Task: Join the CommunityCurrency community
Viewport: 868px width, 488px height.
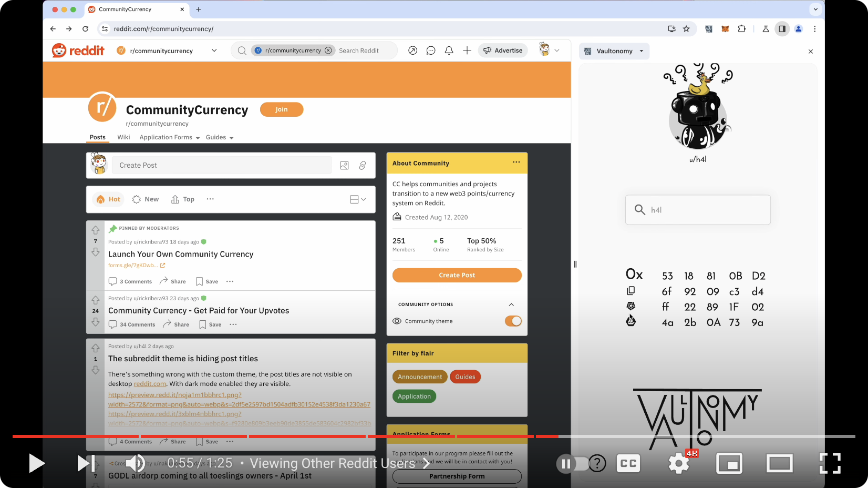Action: click(x=282, y=109)
